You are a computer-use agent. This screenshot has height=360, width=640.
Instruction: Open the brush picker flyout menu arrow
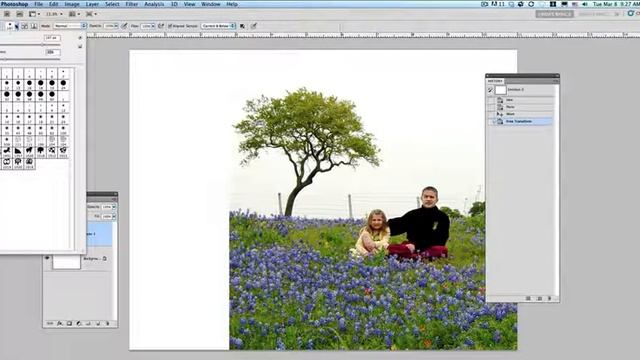pyautogui.click(x=80, y=38)
